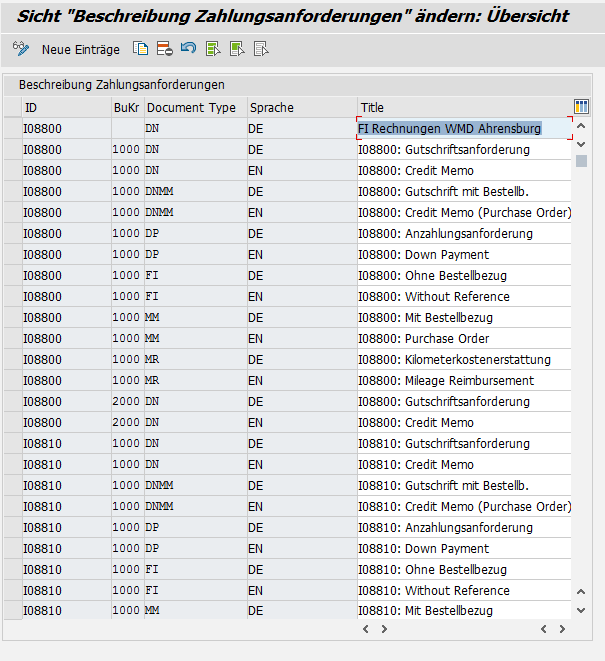This screenshot has height=661, width=605.
Task: Click the copy entry icon
Action: tap(141, 49)
